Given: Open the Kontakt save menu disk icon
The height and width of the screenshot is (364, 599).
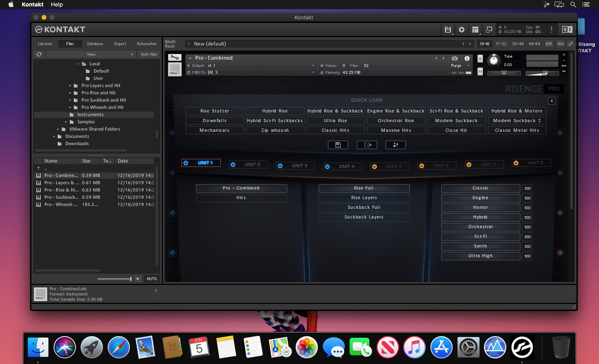Looking at the screenshot, I should coord(448,30).
